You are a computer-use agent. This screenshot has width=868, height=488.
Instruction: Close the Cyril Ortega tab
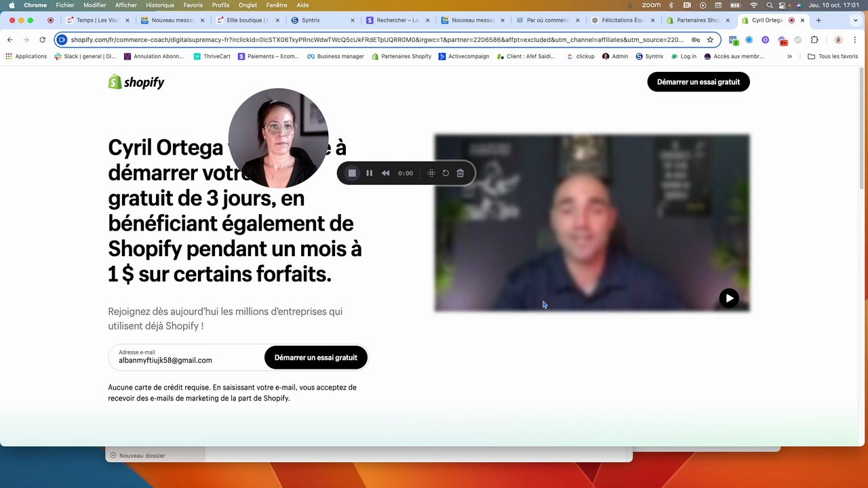point(802,20)
